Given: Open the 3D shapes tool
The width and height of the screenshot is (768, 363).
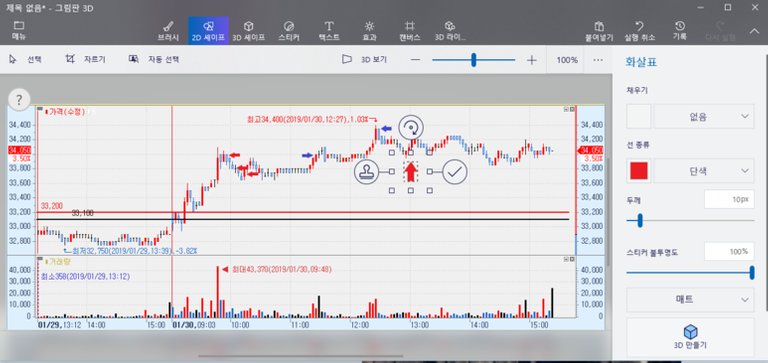Looking at the screenshot, I should [x=248, y=30].
